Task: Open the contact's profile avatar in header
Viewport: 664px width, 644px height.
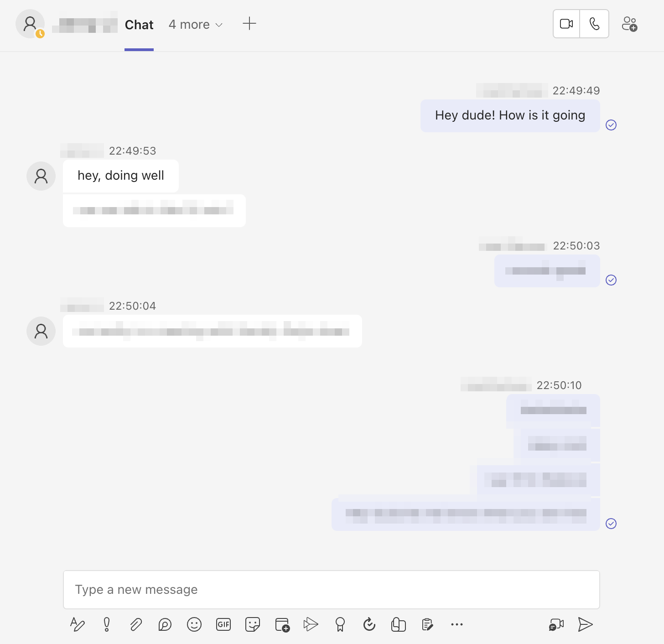Action: pyautogui.click(x=30, y=24)
